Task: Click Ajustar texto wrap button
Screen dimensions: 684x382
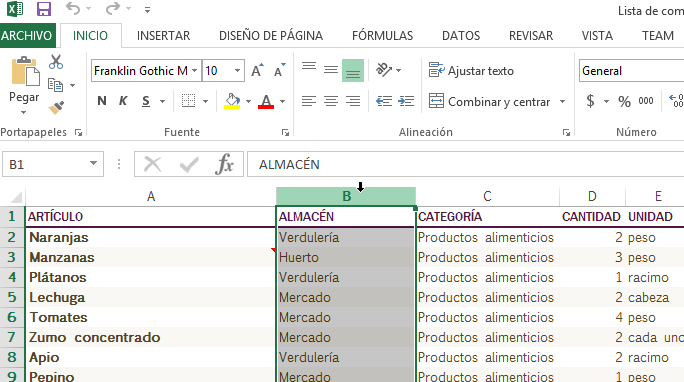Action: point(471,70)
